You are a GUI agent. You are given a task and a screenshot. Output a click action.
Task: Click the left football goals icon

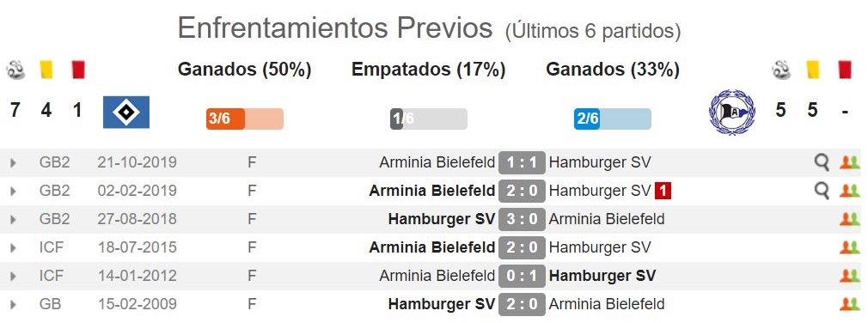(x=15, y=70)
